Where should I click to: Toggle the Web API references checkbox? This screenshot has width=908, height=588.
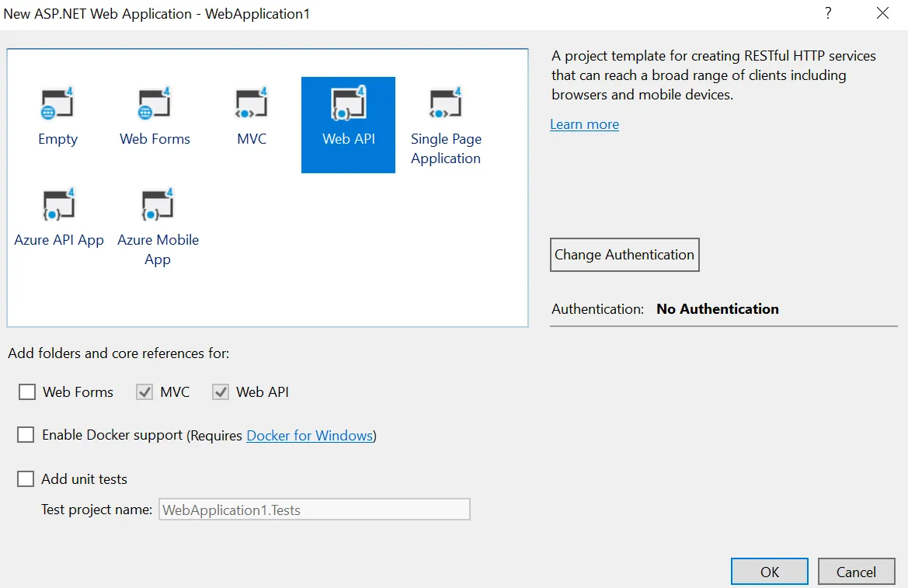pyautogui.click(x=221, y=392)
